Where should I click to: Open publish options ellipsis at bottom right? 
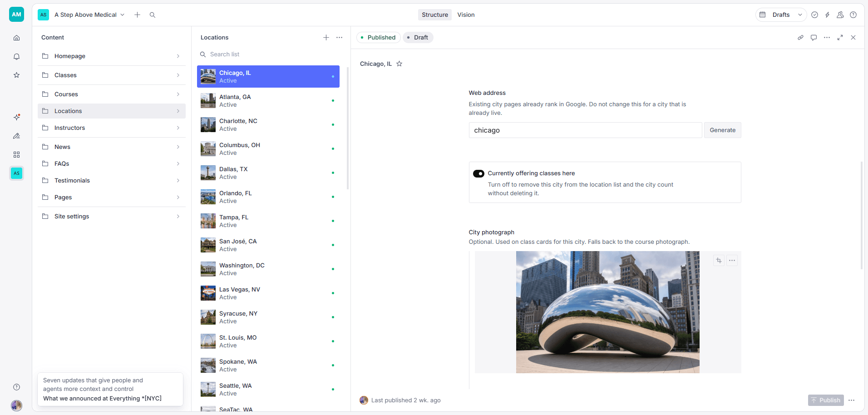click(x=851, y=400)
